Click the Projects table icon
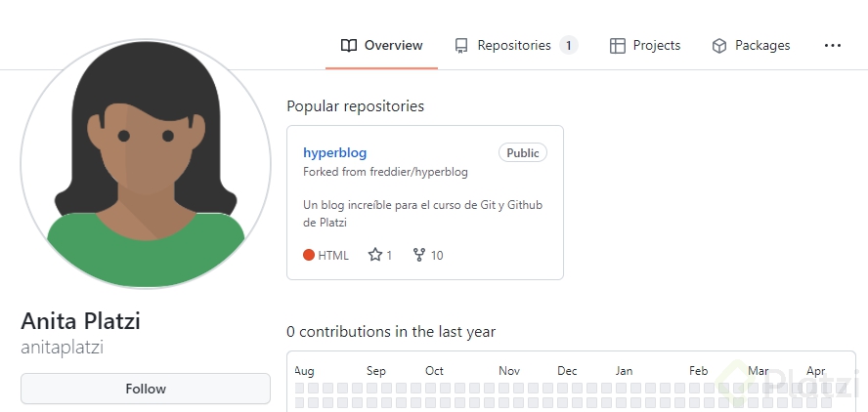The width and height of the screenshot is (868, 412). click(x=618, y=46)
